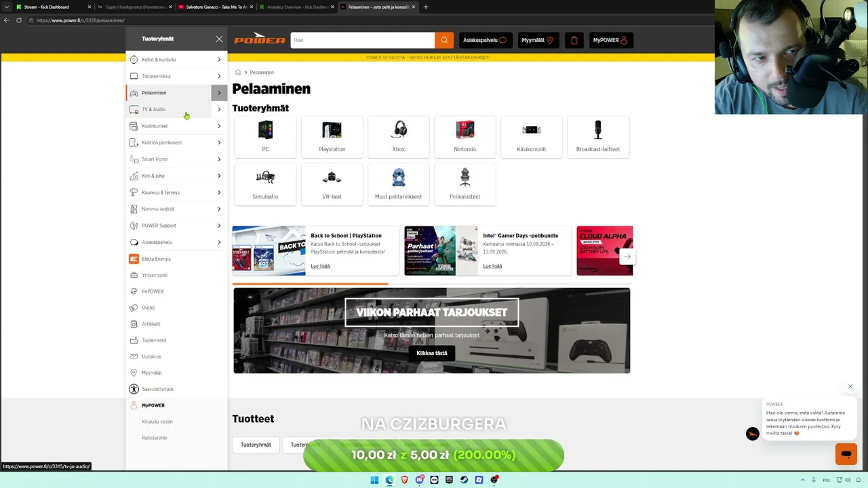Expand the Kellot & kuntoilu submenu arrow

coord(219,60)
